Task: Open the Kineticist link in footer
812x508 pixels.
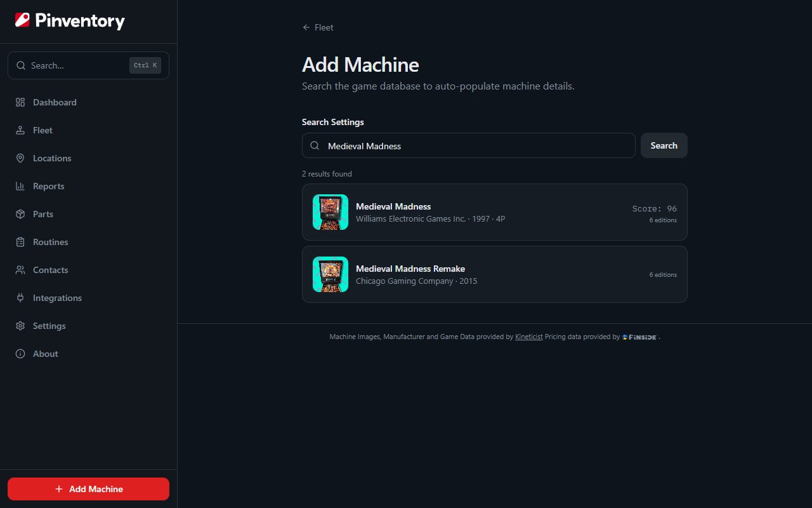Action: pyautogui.click(x=529, y=337)
